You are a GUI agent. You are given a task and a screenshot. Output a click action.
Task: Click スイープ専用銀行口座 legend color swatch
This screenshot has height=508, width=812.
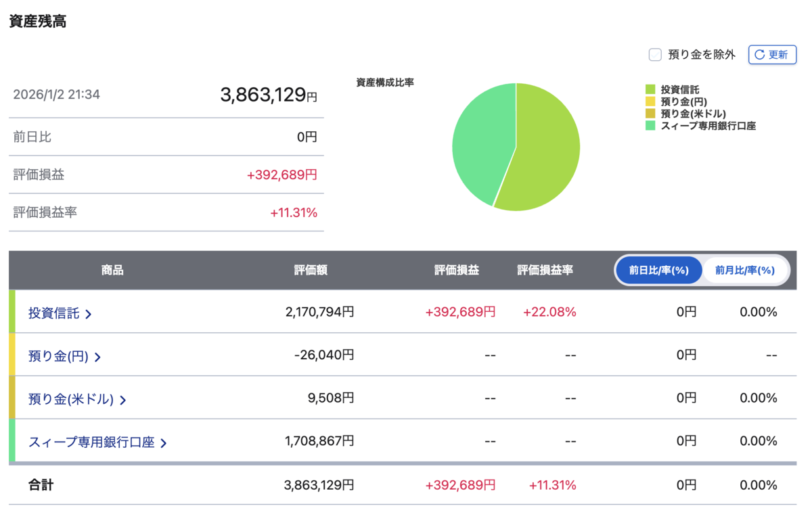(x=650, y=126)
